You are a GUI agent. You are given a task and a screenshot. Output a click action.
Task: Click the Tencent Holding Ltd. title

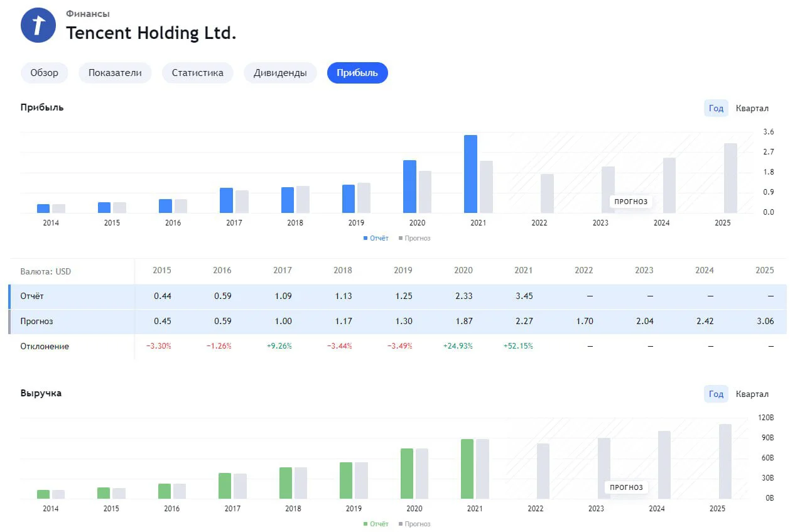(x=151, y=33)
